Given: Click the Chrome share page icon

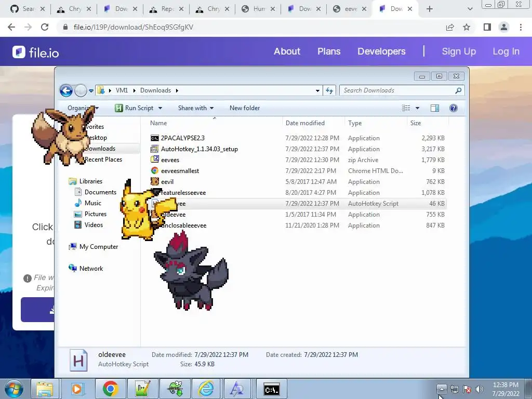Looking at the screenshot, I should pos(450,27).
